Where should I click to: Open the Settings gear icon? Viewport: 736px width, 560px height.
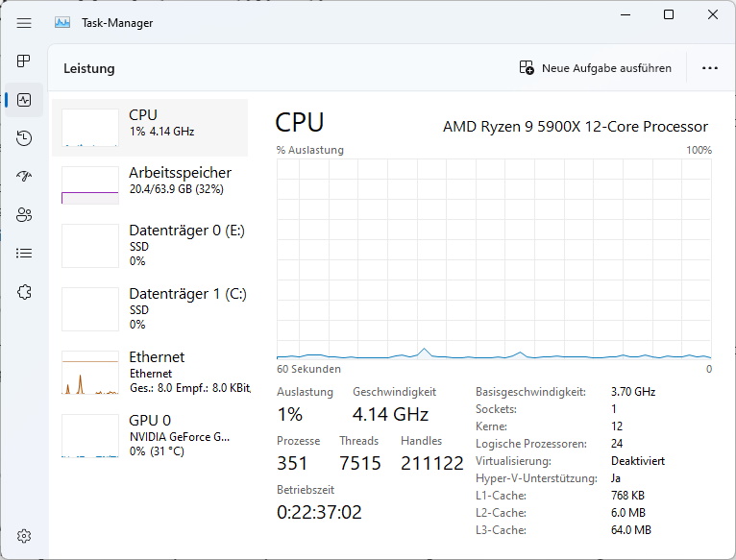(24, 536)
